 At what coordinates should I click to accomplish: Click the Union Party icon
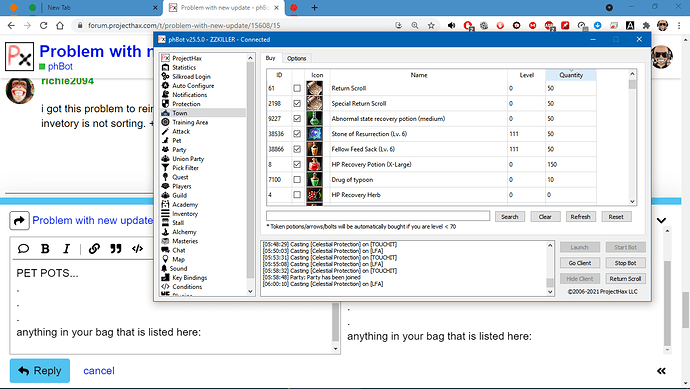[165, 159]
